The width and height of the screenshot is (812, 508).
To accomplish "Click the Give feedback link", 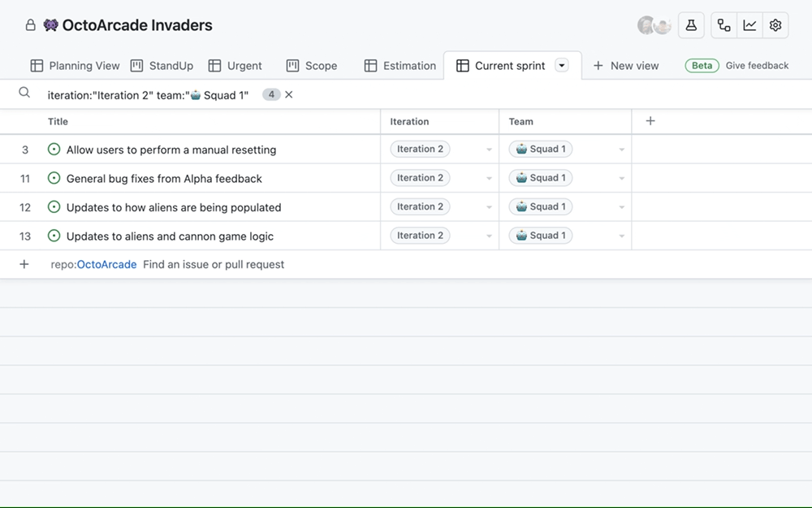I will [x=757, y=65].
